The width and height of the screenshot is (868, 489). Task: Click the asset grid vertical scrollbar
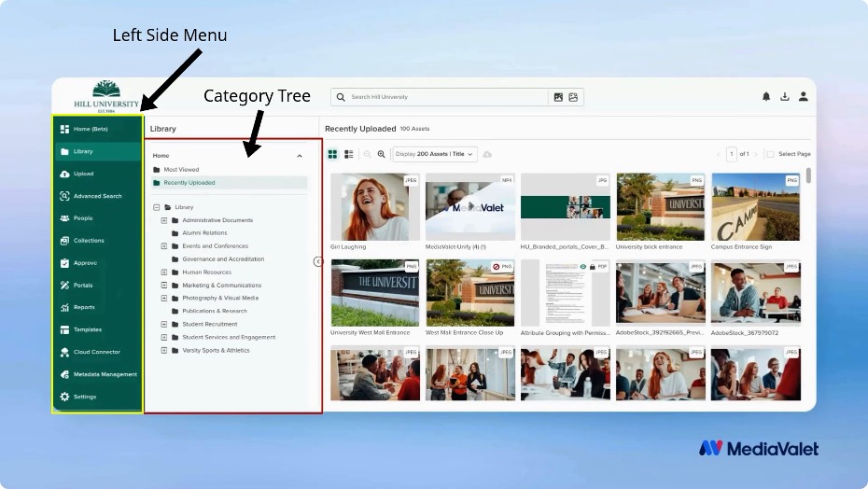809,175
